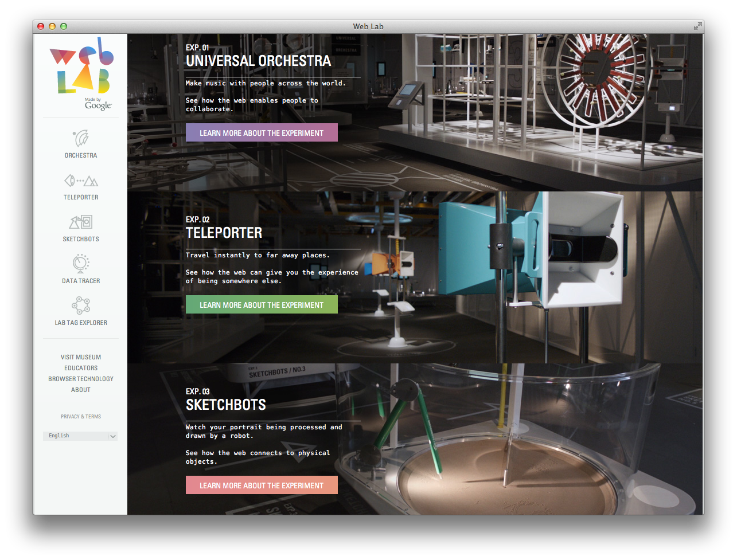Viewport: 737px width, 560px height.
Task: Open the Teleporter icon in sidebar
Action: [x=81, y=181]
